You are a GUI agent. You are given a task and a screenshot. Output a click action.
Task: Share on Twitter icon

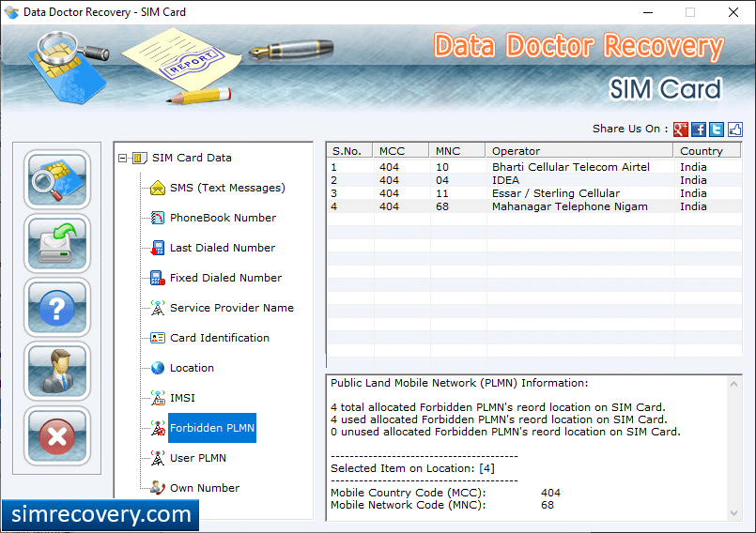click(717, 129)
